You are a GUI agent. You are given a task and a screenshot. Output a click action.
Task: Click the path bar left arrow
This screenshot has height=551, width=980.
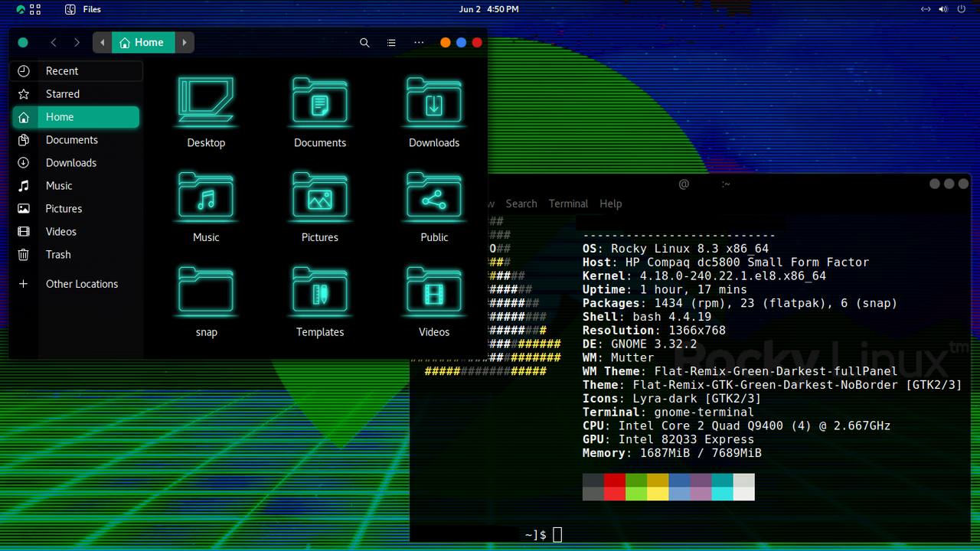point(102,43)
